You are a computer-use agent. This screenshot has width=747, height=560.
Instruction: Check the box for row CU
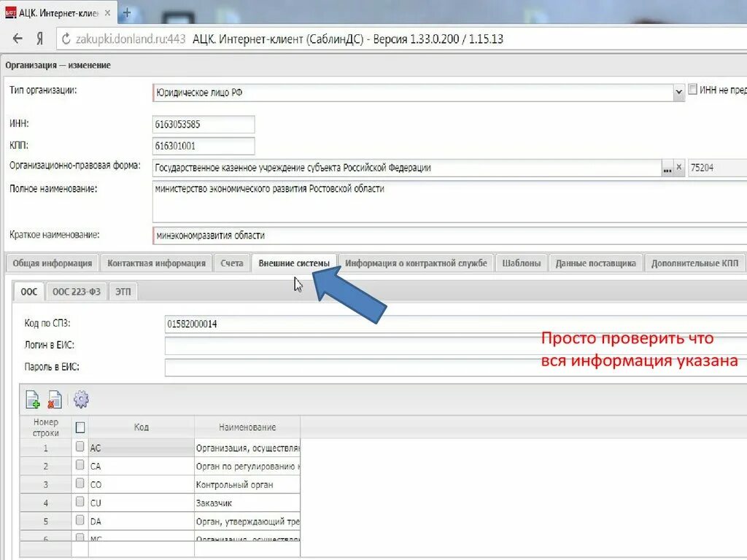(80, 502)
